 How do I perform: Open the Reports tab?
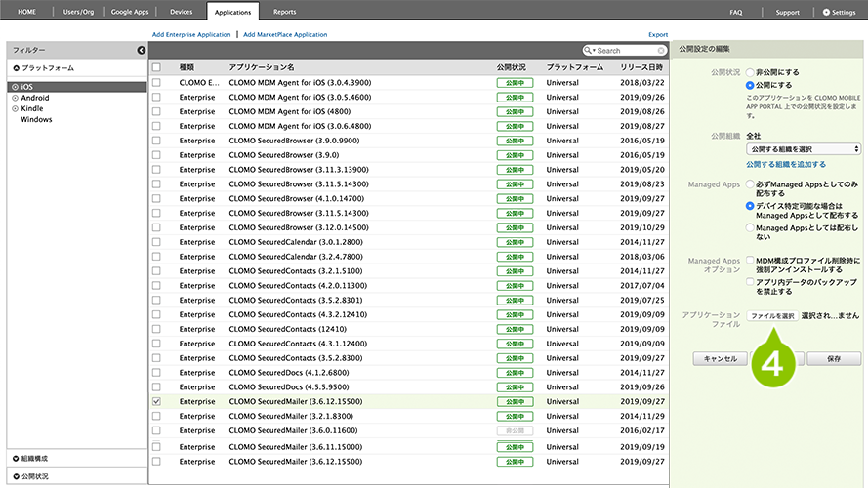pos(284,12)
